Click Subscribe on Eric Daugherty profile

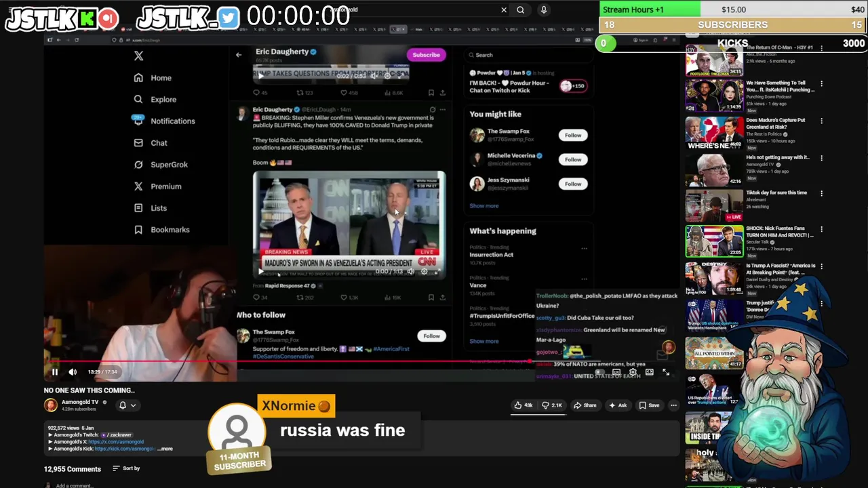tap(426, 55)
